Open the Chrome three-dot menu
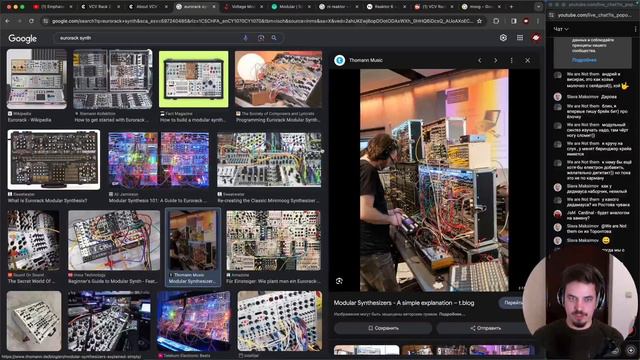Screen dimensions: 640x360 tap(538, 21)
